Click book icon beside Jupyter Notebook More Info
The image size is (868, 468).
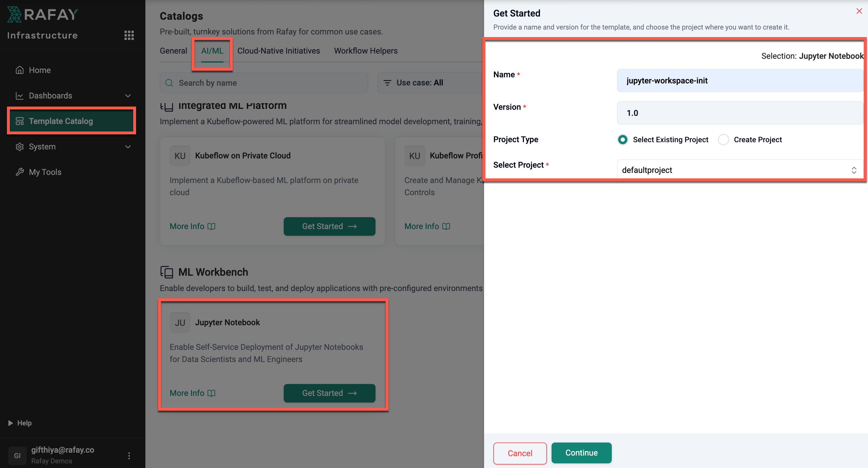[x=211, y=393]
